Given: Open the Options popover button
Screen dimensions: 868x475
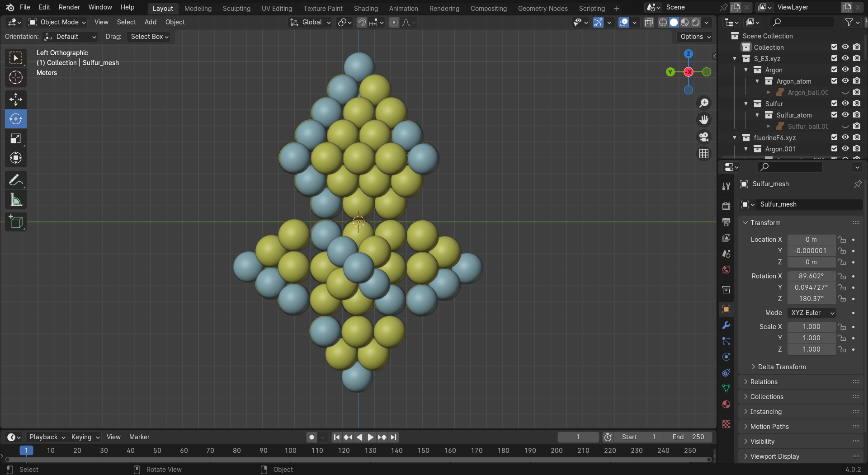Looking at the screenshot, I should 695,37.
